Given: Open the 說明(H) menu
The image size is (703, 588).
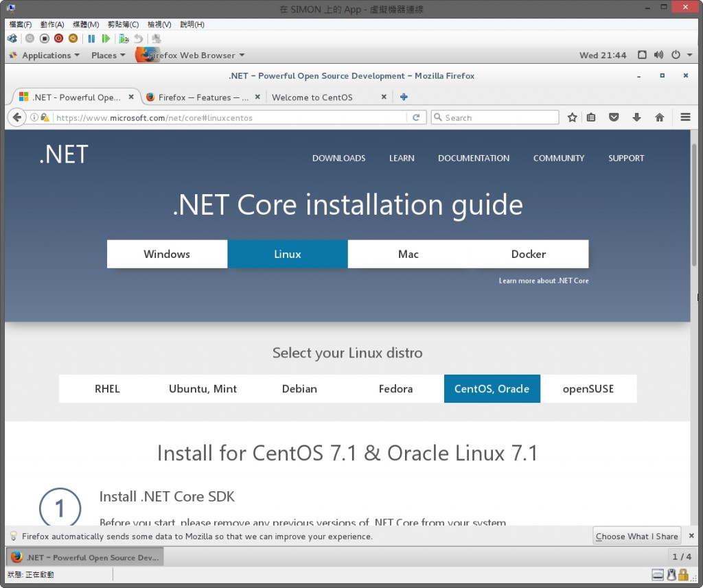Looking at the screenshot, I should [192, 24].
